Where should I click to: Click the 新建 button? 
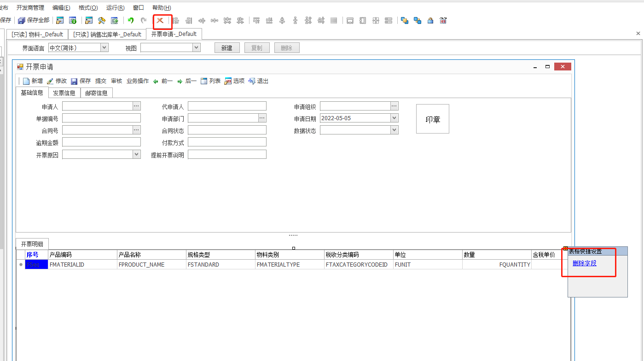(227, 48)
